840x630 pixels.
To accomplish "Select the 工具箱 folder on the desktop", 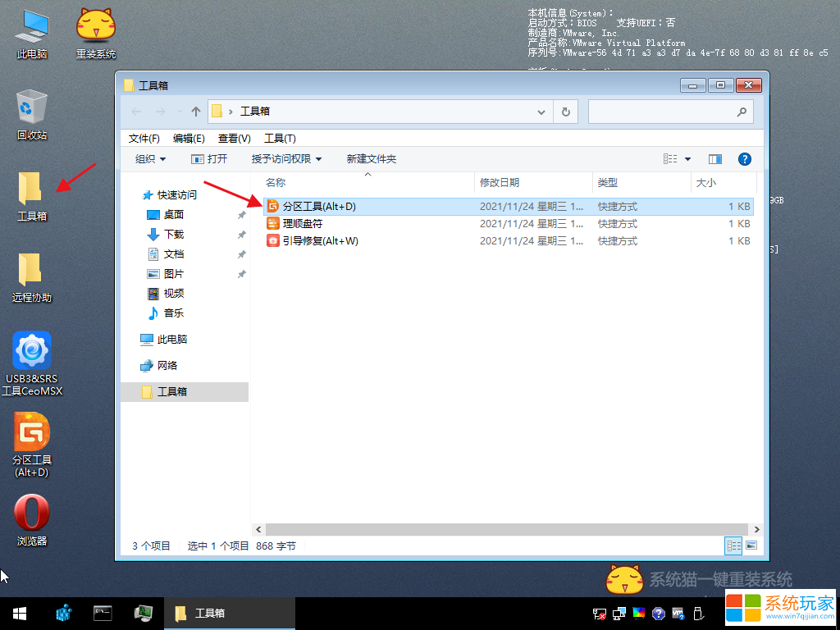I will click(32, 197).
